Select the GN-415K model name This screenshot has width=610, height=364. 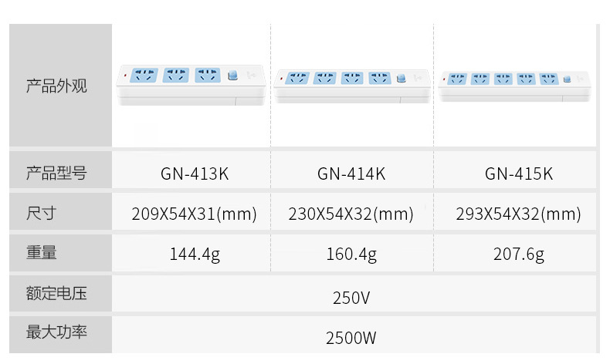519,174
